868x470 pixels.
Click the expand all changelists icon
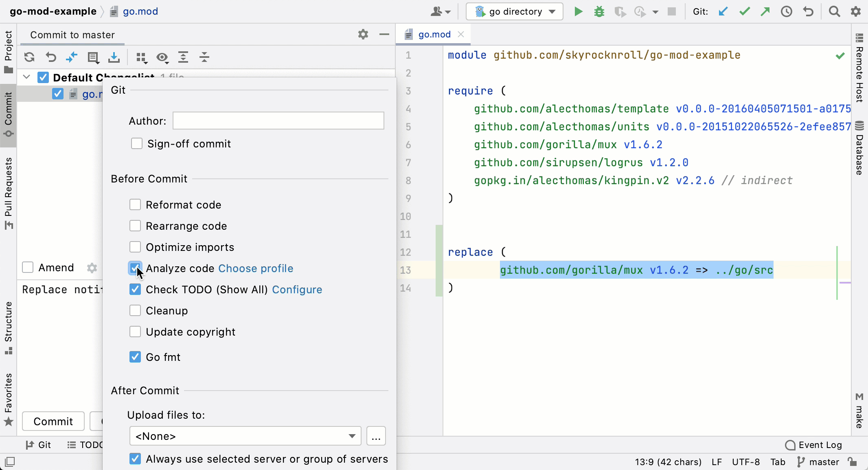coord(183,57)
